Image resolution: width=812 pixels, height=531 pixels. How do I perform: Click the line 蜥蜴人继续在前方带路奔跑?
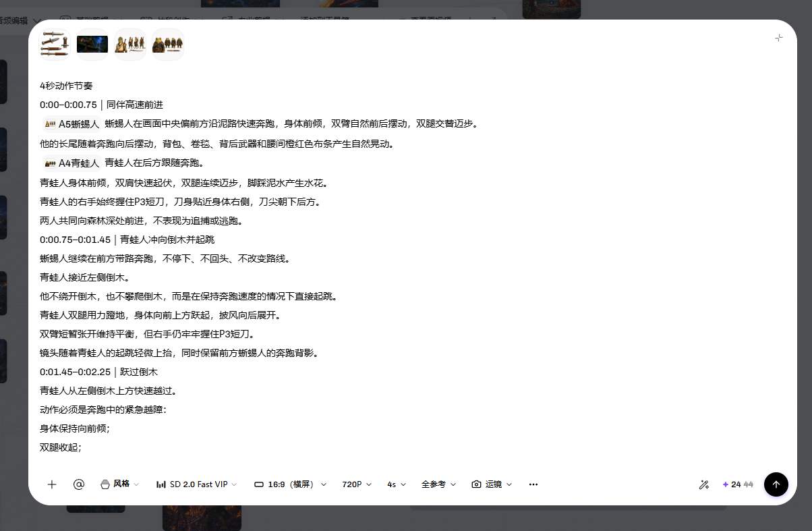click(165, 258)
